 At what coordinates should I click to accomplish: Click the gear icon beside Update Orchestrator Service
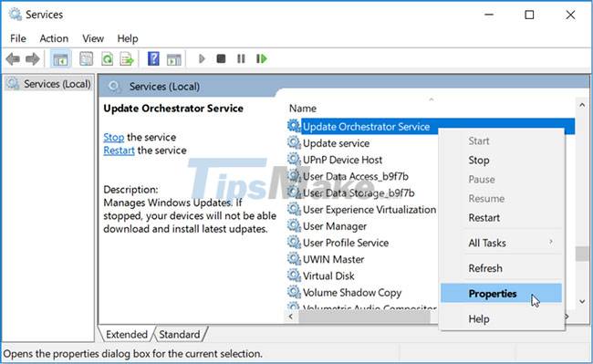(x=294, y=126)
